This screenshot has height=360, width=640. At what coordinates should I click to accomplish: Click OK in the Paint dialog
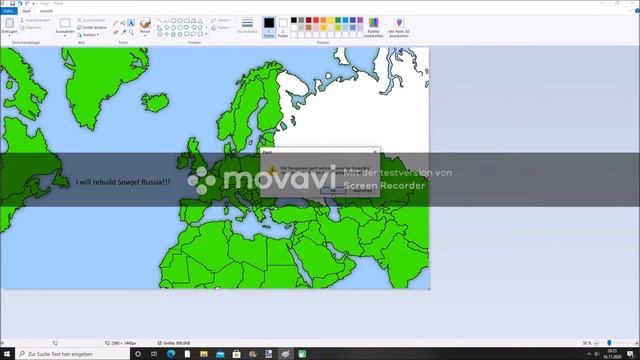click(x=333, y=191)
